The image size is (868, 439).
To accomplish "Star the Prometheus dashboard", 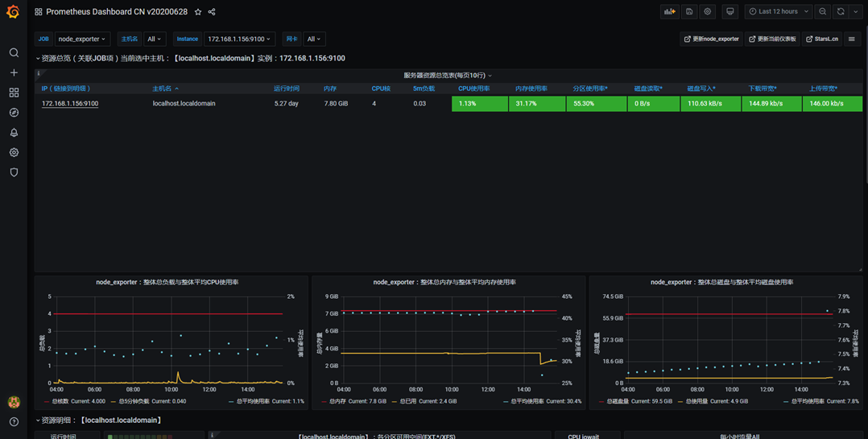I will (197, 11).
